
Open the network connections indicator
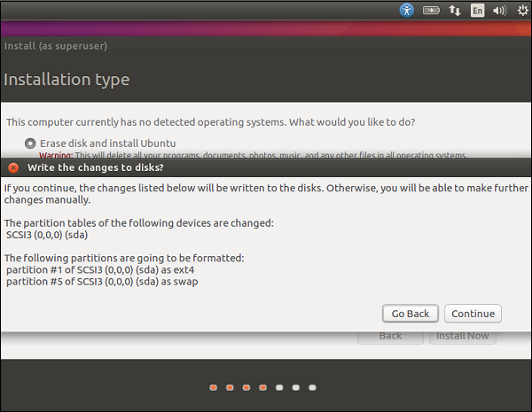pyautogui.click(x=455, y=11)
